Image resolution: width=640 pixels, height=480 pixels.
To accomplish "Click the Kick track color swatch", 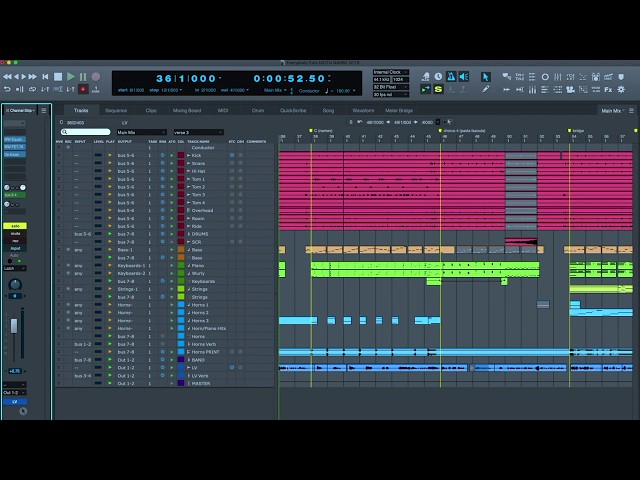I will (x=181, y=156).
